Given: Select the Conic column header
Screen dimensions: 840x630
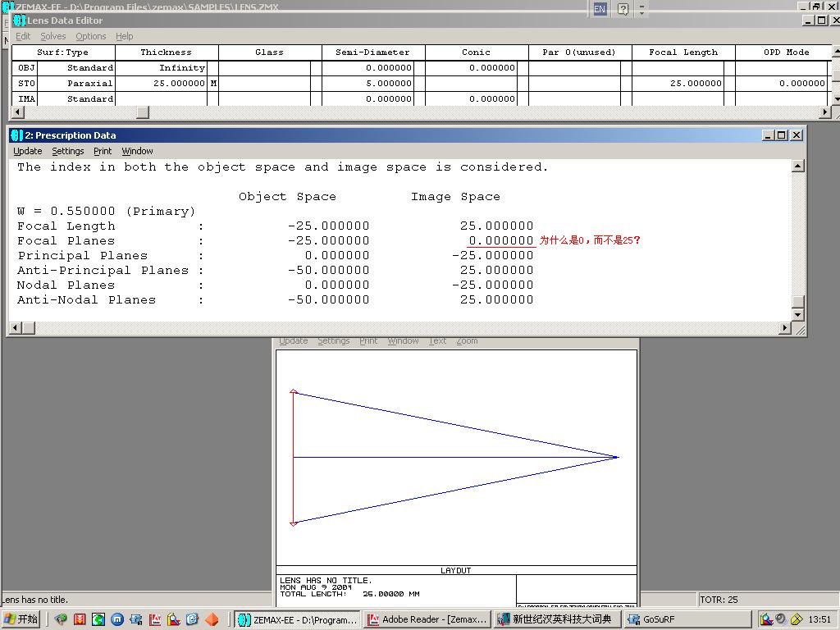Looking at the screenshot, I should pyautogui.click(x=477, y=52).
